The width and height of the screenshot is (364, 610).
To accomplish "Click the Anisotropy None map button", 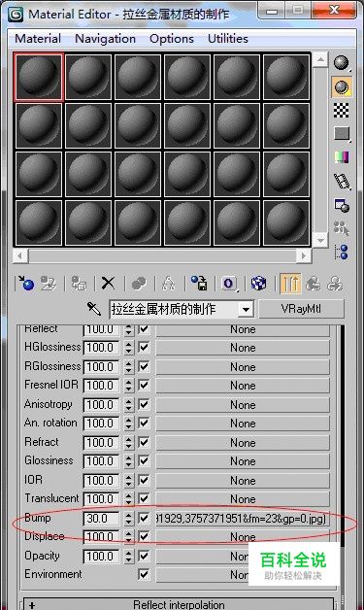I will (x=243, y=405).
